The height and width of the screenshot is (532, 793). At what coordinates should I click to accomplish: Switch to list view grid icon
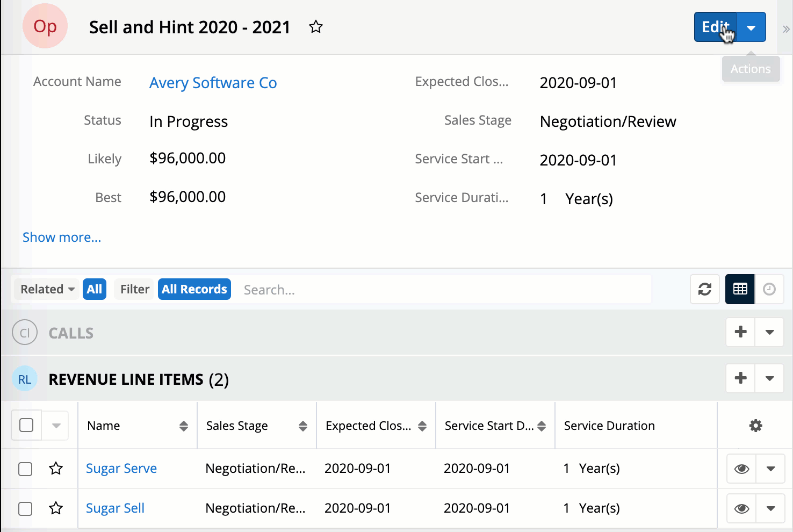[x=740, y=289]
